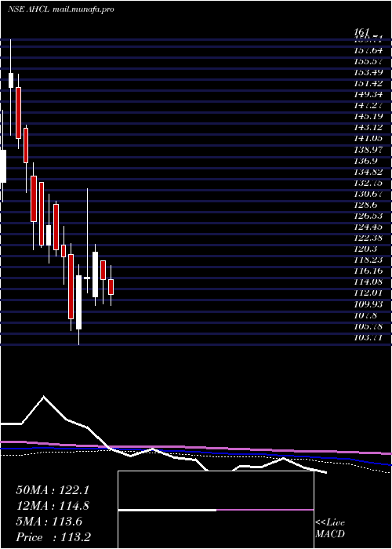
Task: Click the NSE AHCL chart title text
Action: pyautogui.click(x=60, y=9)
